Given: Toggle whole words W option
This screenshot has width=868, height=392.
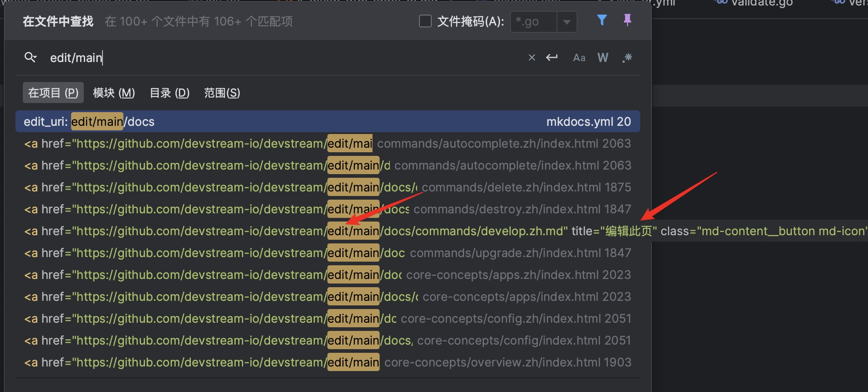Looking at the screenshot, I should coord(602,57).
